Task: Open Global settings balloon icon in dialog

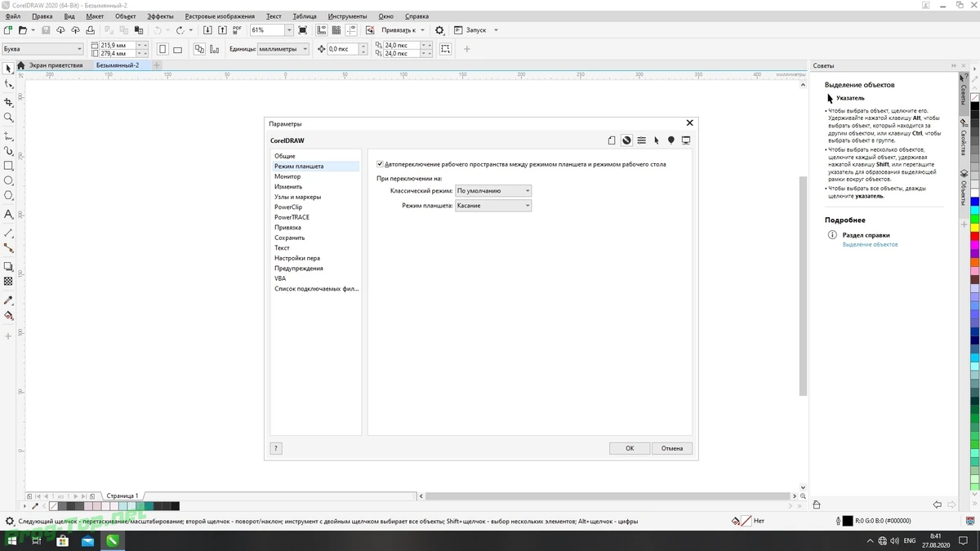Action: point(671,140)
